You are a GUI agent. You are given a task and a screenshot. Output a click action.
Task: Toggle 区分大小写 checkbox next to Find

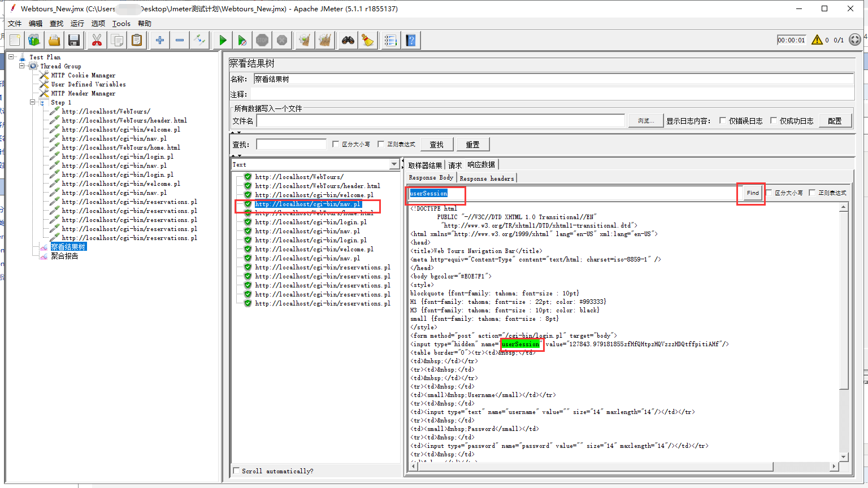click(769, 193)
